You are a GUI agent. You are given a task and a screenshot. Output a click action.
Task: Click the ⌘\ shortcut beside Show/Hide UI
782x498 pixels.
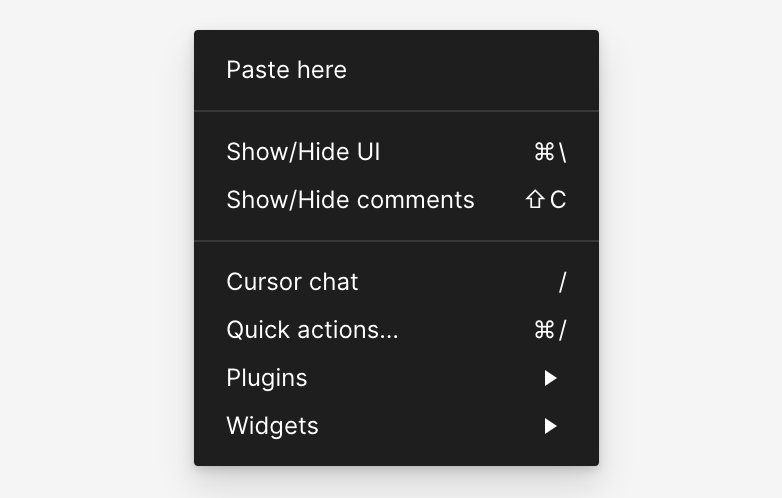click(x=550, y=152)
